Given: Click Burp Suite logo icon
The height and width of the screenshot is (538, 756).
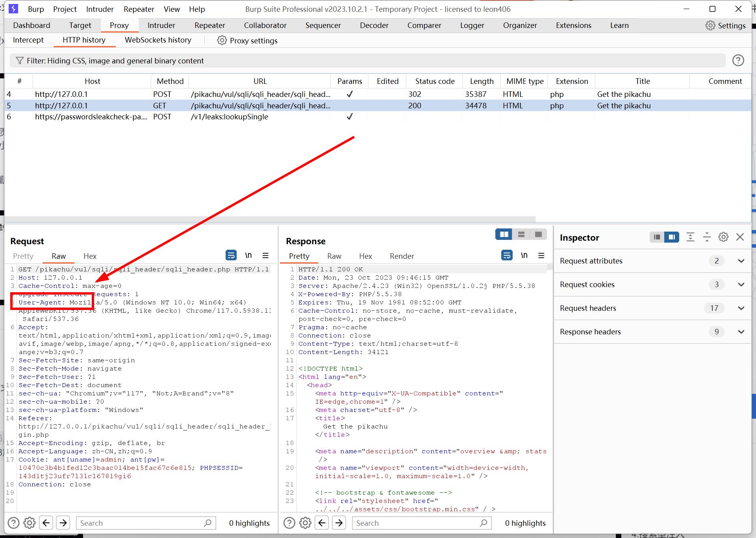Looking at the screenshot, I should (x=13, y=9).
